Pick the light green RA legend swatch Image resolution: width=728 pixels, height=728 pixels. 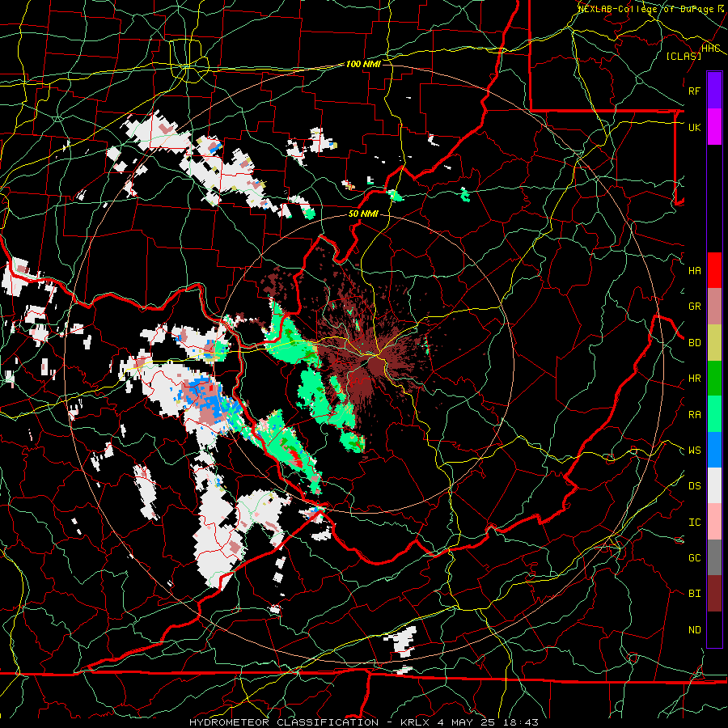click(714, 414)
